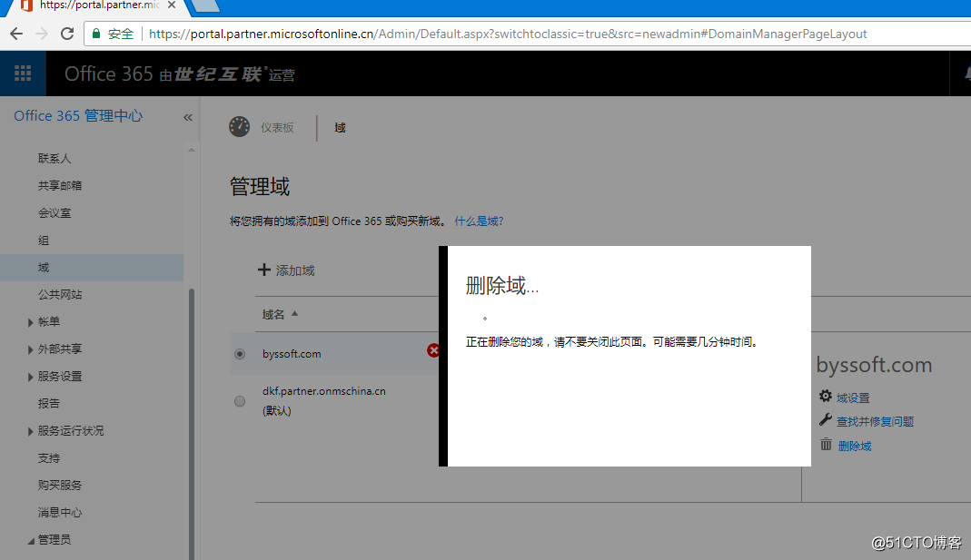Click the browser back arrow
The width and height of the screenshot is (971, 560).
point(16,34)
